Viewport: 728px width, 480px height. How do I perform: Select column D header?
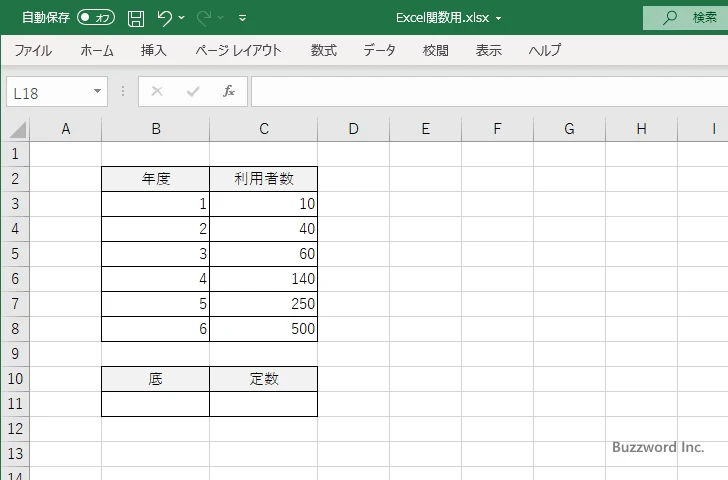(x=353, y=129)
